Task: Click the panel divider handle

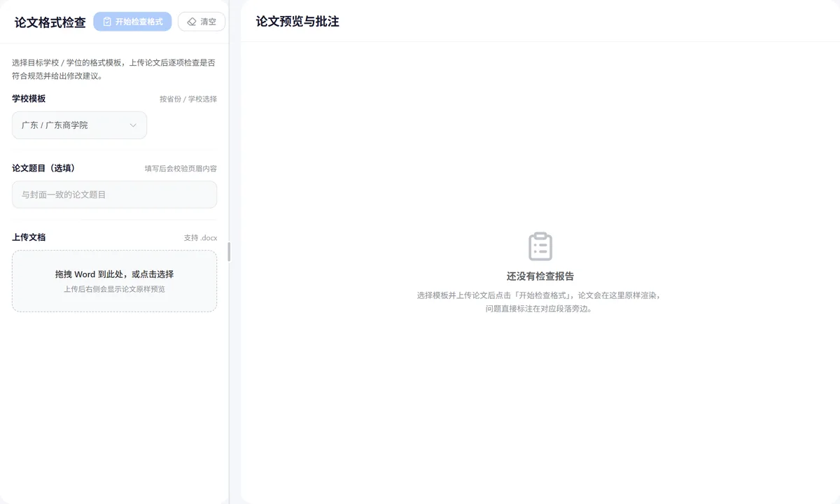Action: 229,252
